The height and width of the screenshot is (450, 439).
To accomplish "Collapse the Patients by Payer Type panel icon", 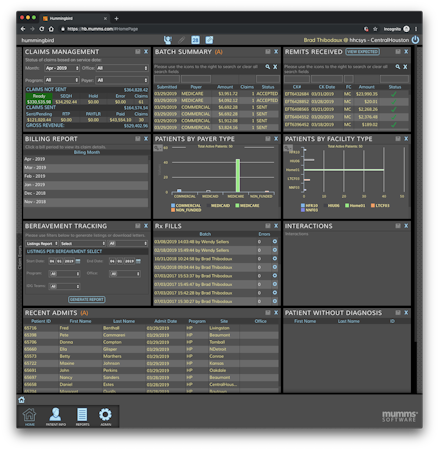I will coord(268,139).
